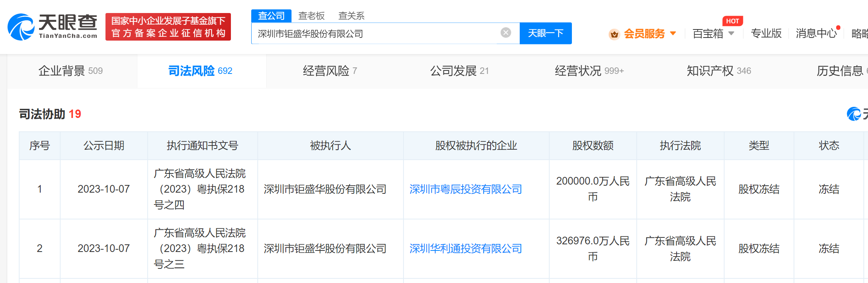Open the member service crown icon

(x=614, y=34)
